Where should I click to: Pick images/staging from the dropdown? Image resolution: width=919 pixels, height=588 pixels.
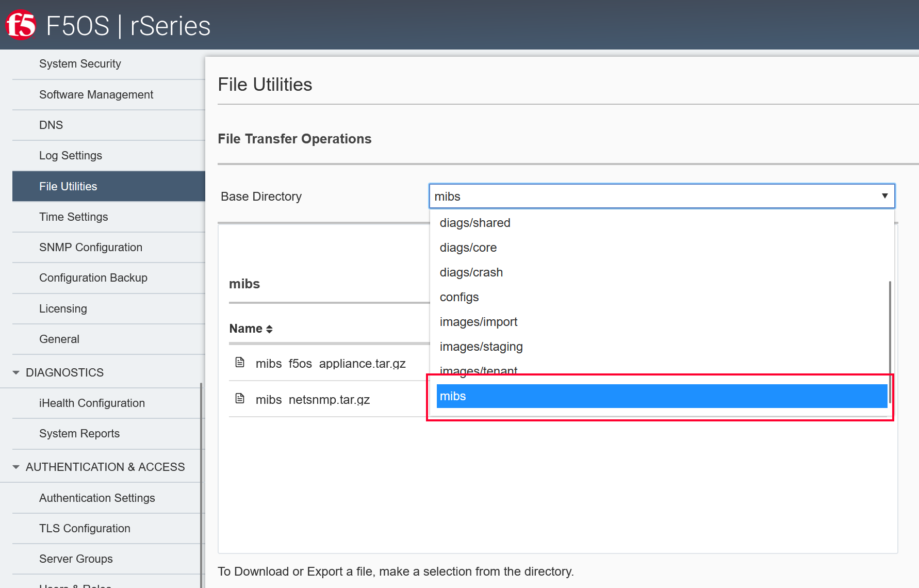pos(660,347)
